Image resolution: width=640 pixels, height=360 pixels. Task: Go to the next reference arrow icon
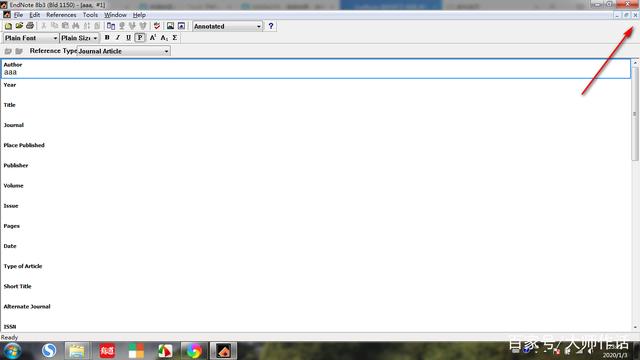click(19, 51)
